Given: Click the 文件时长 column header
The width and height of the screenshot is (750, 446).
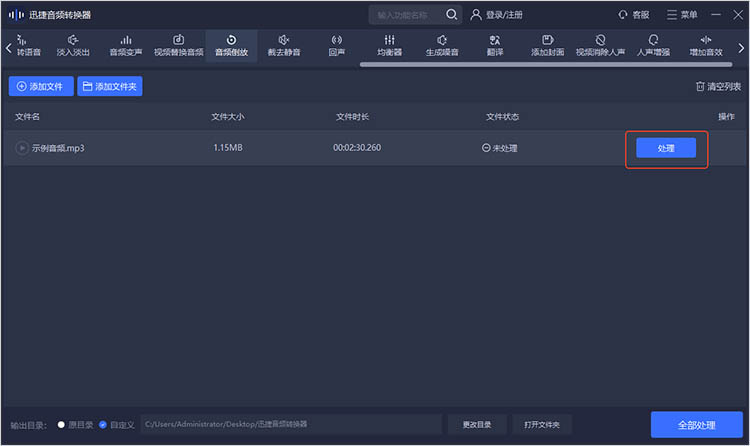Looking at the screenshot, I should click(x=352, y=117).
